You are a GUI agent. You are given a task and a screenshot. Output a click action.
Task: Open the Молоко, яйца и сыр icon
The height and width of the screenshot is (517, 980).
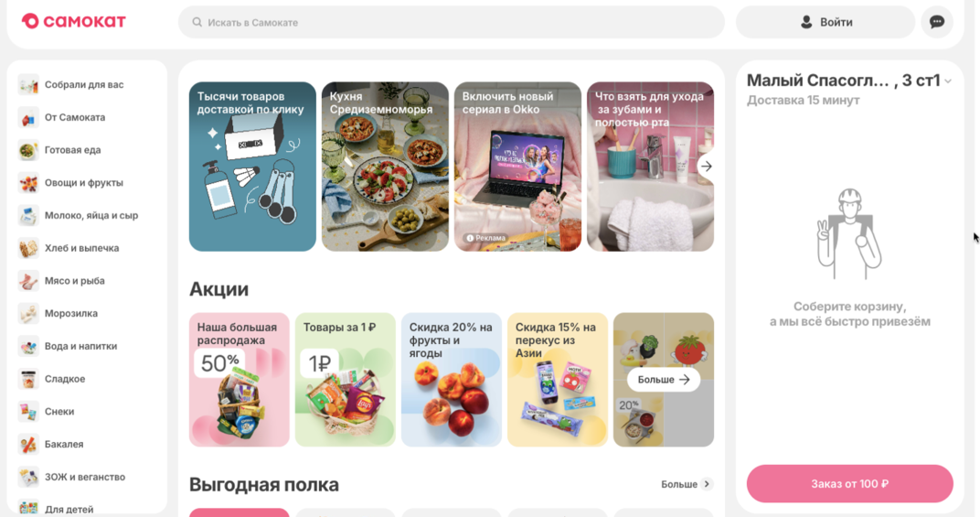28,215
